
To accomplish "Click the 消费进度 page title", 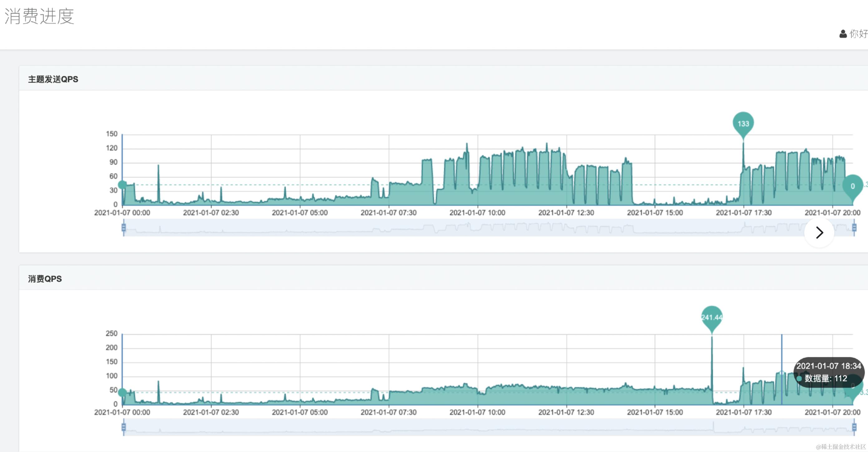I will (39, 16).
